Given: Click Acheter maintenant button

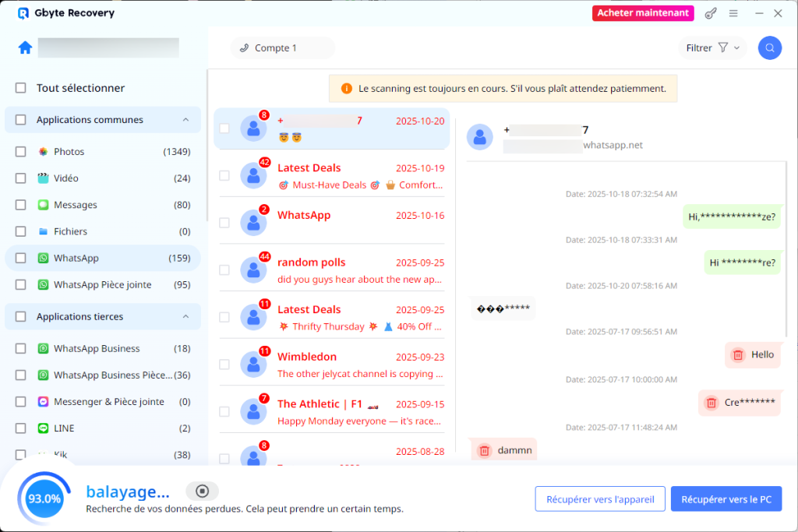Looking at the screenshot, I should (x=643, y=13).
